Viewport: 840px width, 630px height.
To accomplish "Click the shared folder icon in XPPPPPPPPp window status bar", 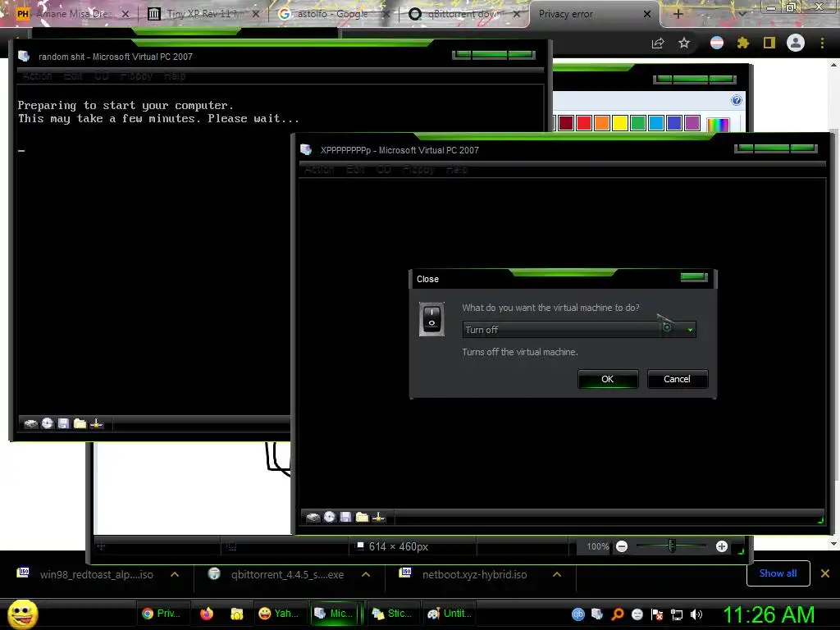I will point(362,517).
